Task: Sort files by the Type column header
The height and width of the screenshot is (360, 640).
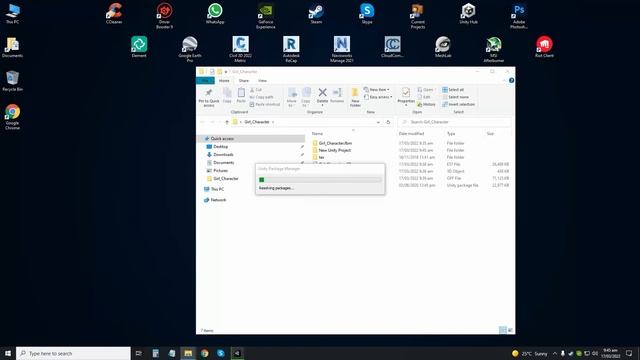Action: (451, 133)
